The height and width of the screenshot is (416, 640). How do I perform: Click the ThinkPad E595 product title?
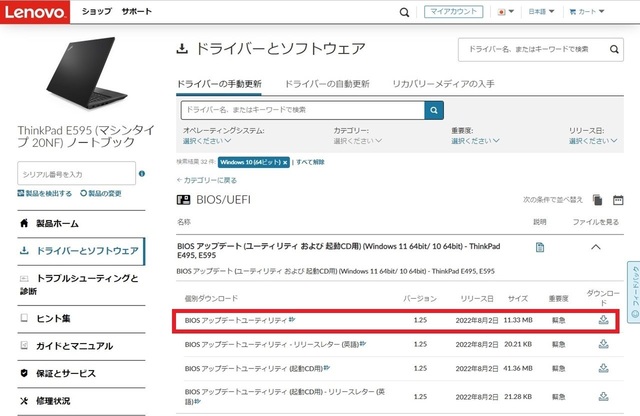[86, 136]
